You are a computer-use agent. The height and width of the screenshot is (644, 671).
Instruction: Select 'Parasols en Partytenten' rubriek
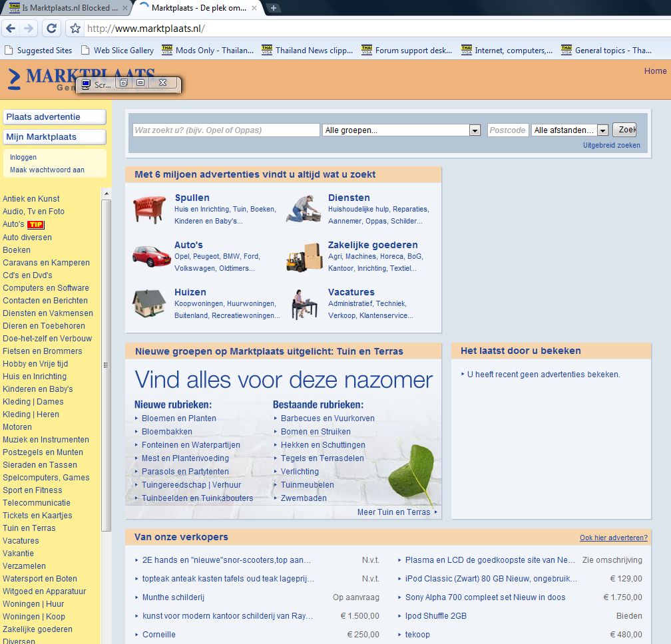click(x=185, y=472)
